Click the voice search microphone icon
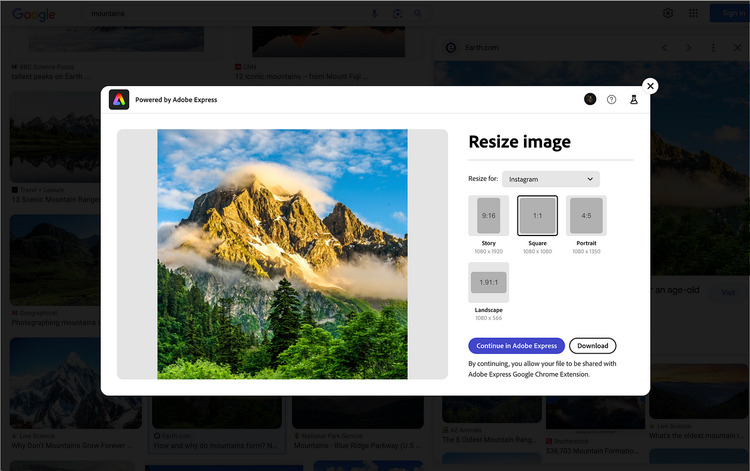The width and height of the screenshot is (750, 471). pyautogui.click(x=375, y=13)
